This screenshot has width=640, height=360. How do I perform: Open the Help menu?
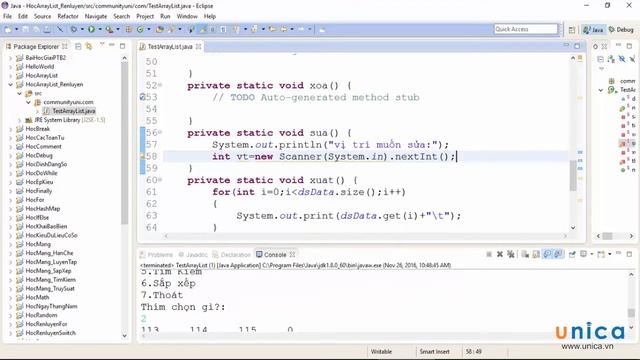click(x=210, y=16)
